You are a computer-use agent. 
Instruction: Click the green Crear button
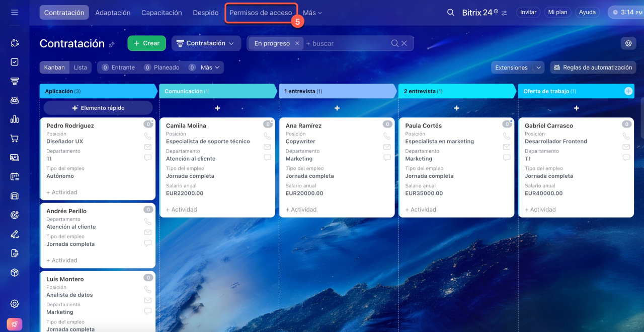pyautogui.click(x=146, y=43)
